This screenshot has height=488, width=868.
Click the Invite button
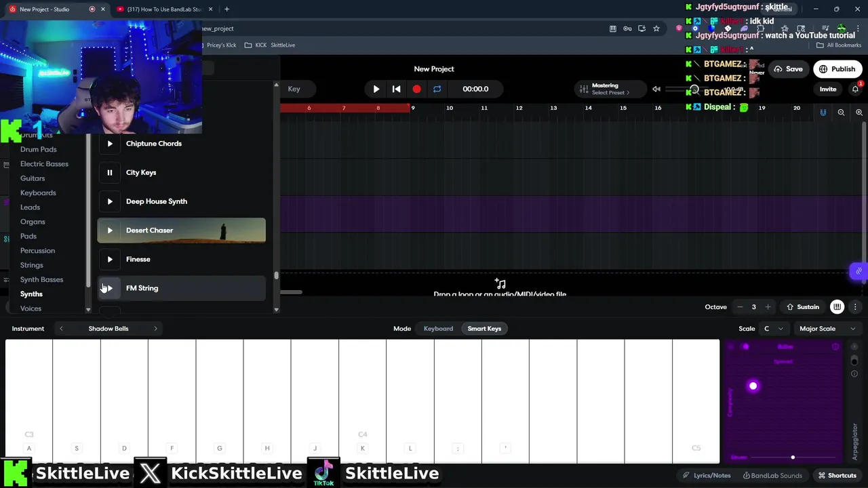pyautogui.click(x=828, y=89)
